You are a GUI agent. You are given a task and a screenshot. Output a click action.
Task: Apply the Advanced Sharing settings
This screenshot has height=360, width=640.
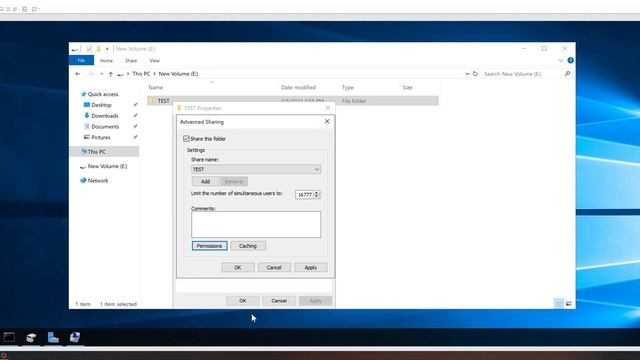pos(311,267)
